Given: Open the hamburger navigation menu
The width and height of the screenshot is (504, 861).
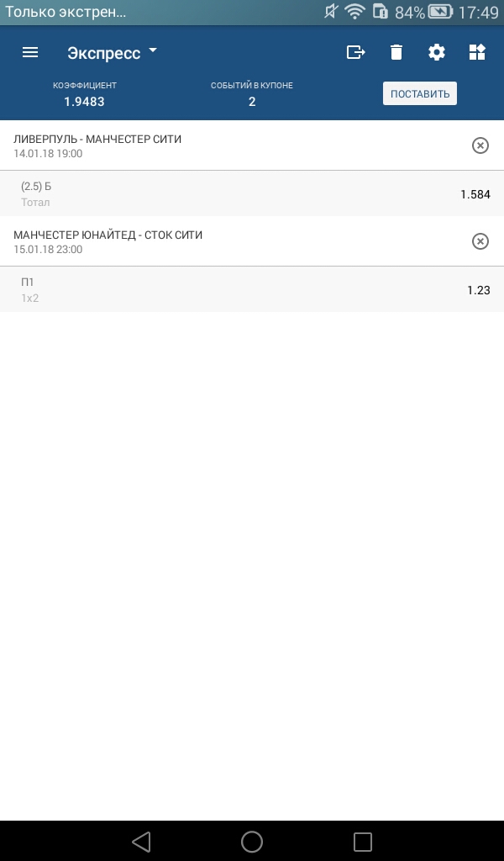Looking at the screenshot, I should 30,52.
